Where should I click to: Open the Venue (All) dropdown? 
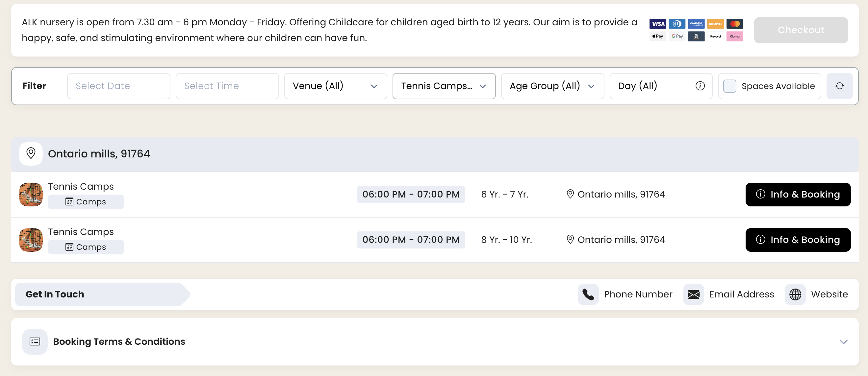tap(335, 86)
